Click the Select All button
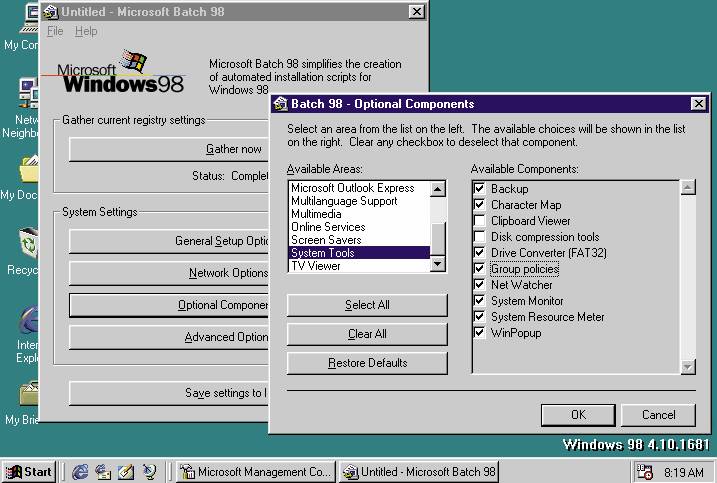Viewport: 717px width, 483px height. click(x=367, y=305)
